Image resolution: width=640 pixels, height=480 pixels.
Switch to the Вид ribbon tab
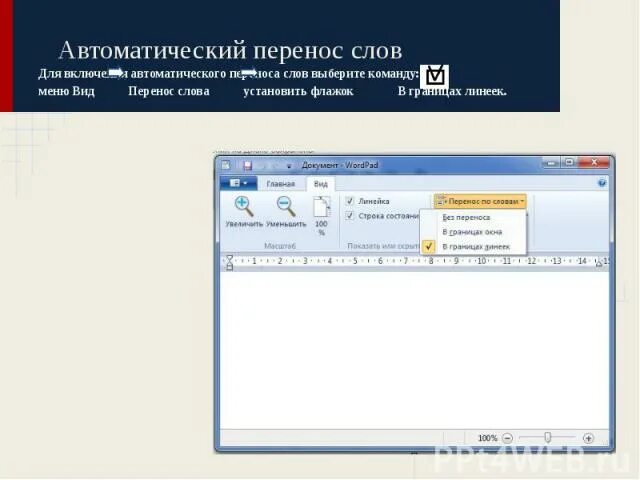click(320, 184)
